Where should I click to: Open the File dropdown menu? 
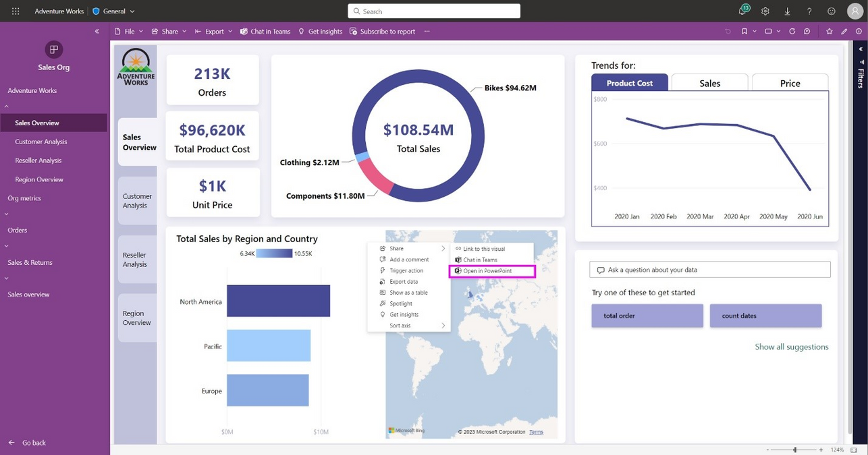[x=129, y=31]
